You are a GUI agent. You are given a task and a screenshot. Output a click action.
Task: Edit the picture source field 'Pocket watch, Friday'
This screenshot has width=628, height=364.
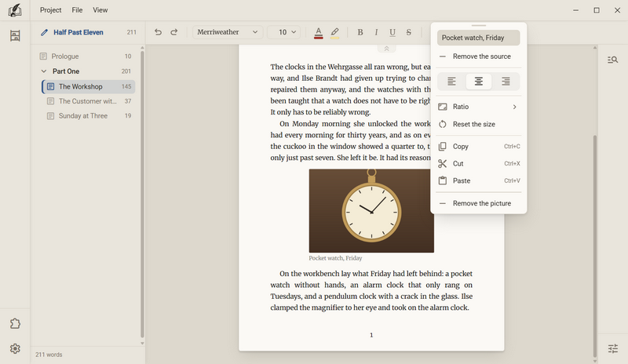[479, 38]
